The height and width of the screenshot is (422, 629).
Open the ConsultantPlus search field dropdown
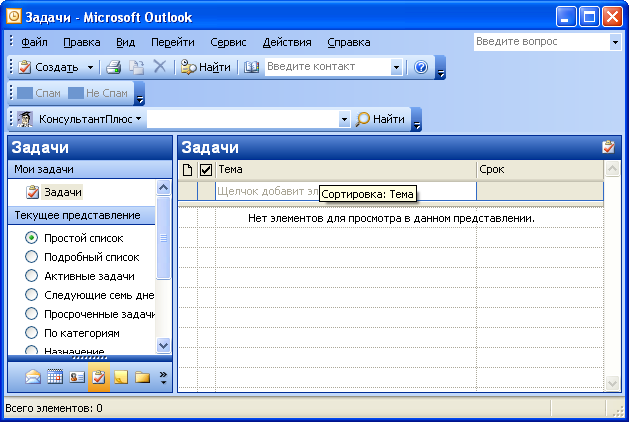pyautogui.click(x=344, y=119)
